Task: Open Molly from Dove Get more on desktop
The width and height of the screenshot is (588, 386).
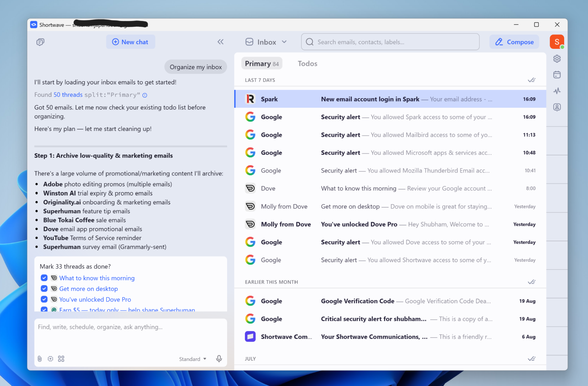Action: 390,207
